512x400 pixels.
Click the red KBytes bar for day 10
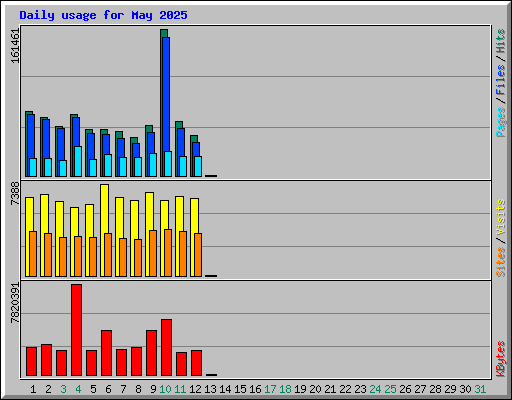[166, 347]
